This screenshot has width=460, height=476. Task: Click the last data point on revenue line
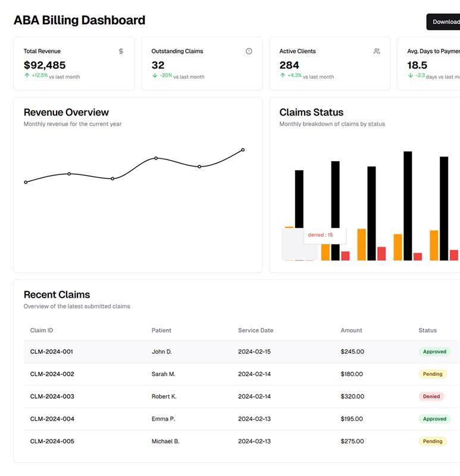243,150
